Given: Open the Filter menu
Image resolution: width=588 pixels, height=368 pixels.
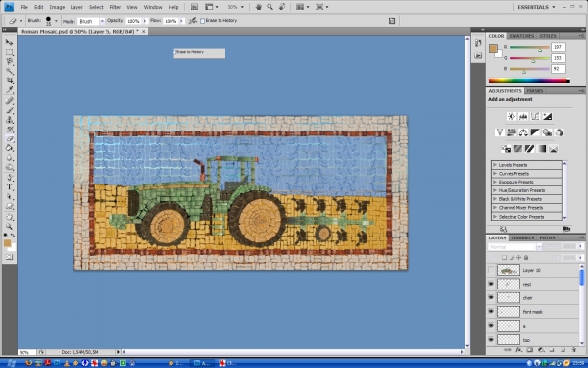Looking at the screenshot, I should (x=115, y=7).
